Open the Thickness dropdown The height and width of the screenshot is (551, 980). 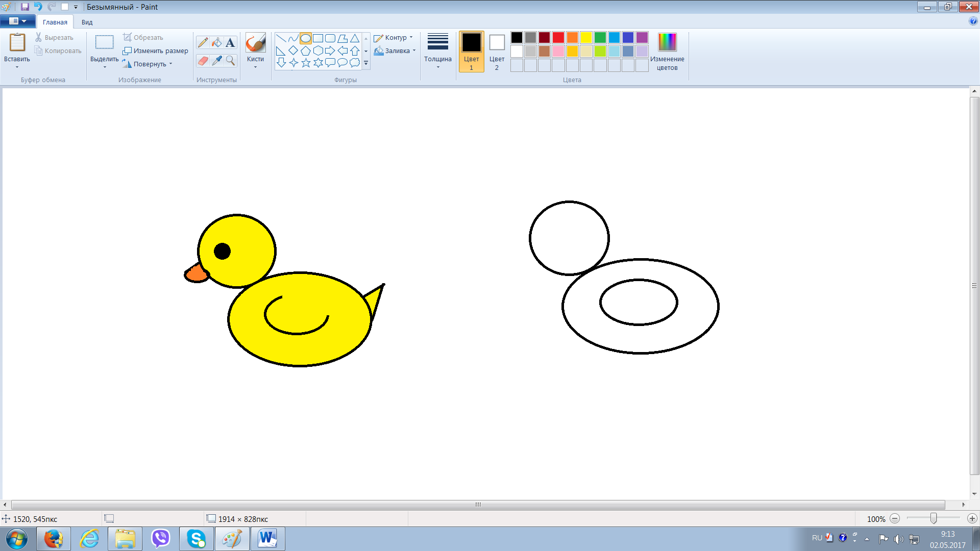tap(437, 50)
